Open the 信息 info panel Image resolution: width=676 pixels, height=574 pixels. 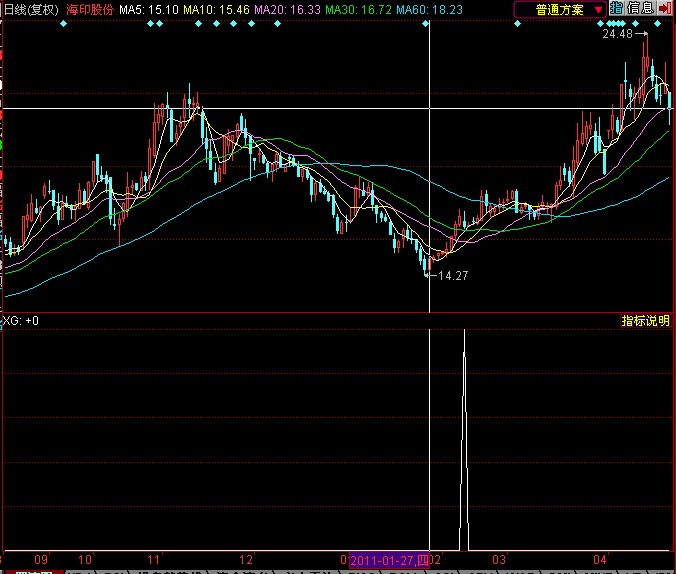coord(640,9)
